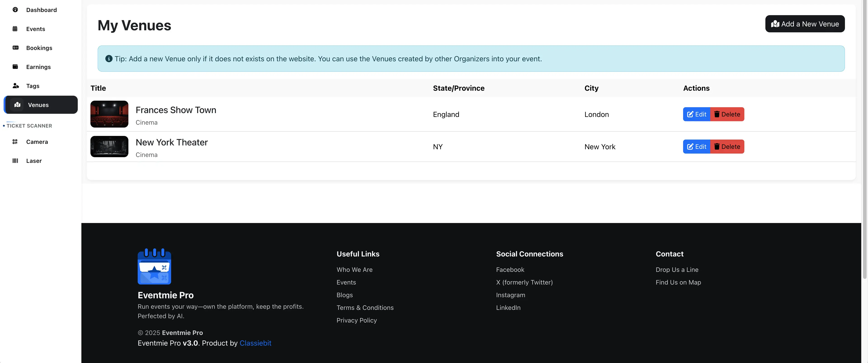Viewport: 868px width, 363px height.
Task: Click the Earnings wallet icon in sidebar
Action: 15,67
